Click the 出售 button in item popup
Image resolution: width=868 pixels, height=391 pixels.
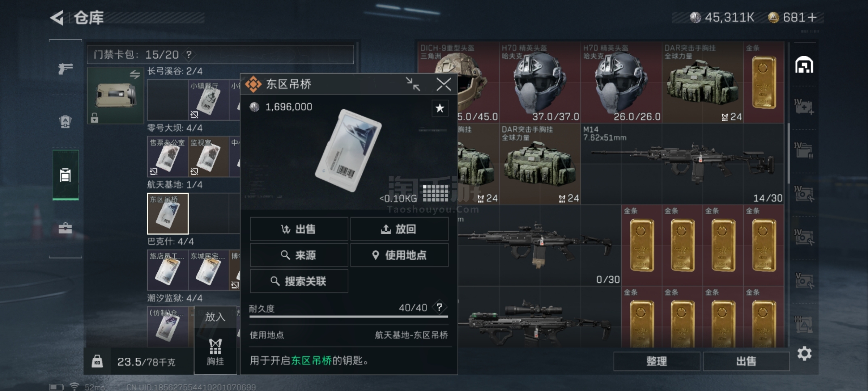click(299, 229)
